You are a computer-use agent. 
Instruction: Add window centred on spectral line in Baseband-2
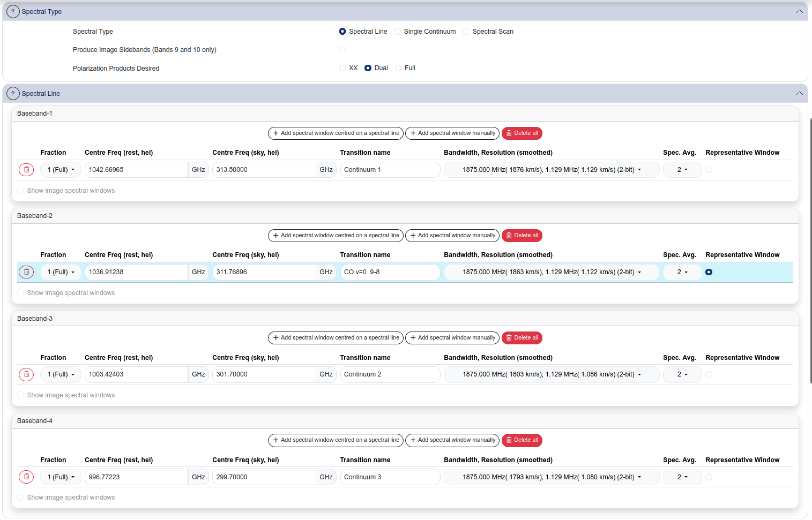point(336,236)
